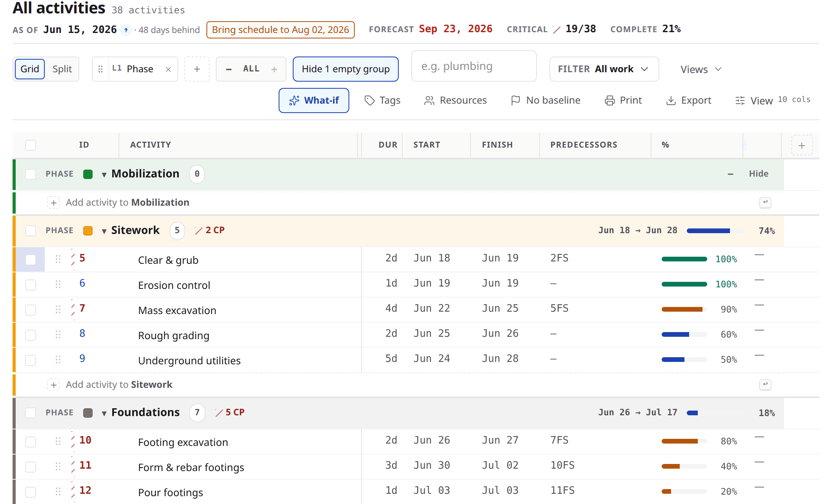Screen dimensions: 832x504
Task: Export the schedule
Action: [689, 100]
